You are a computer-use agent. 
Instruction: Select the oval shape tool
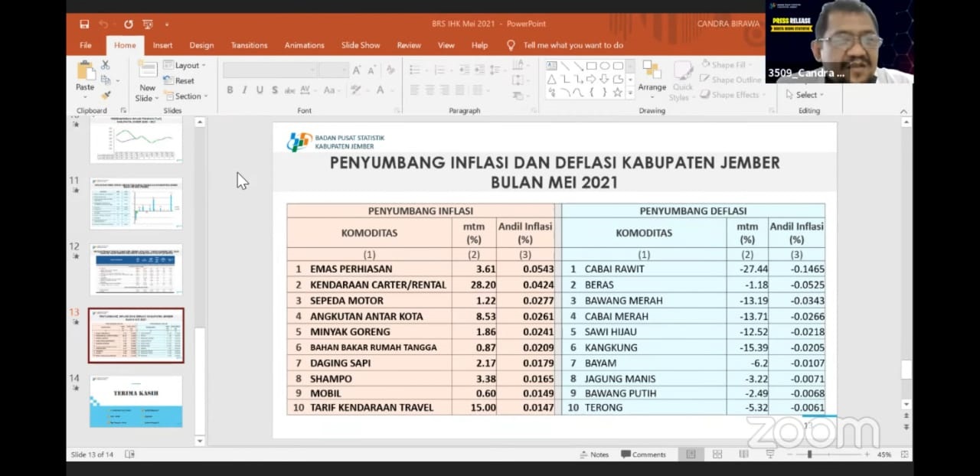(606, 64)
